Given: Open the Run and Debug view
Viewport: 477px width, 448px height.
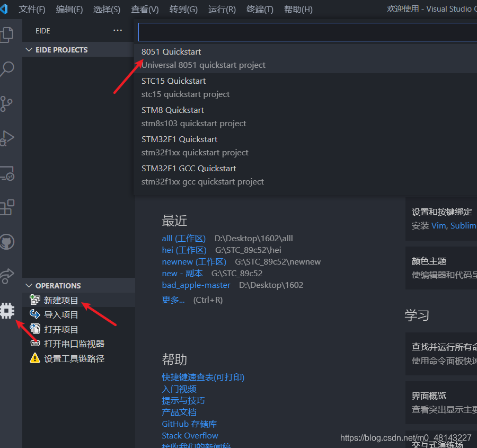Looking at the screenshot, I should (7, 138).
